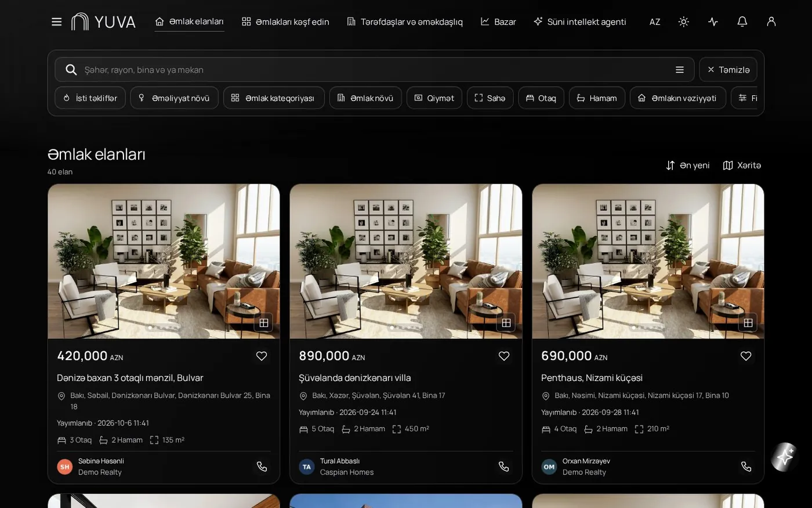The height and width of the screenshot is (508, 812).
Task: Call agent Səbinə Həsənli
Action: 262,466
